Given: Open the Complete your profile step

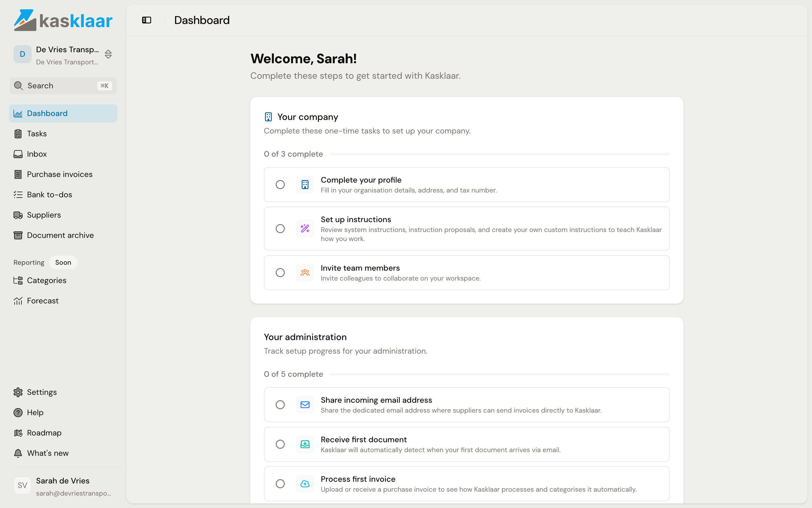Looking at the screenshot, I should (467, 185).
